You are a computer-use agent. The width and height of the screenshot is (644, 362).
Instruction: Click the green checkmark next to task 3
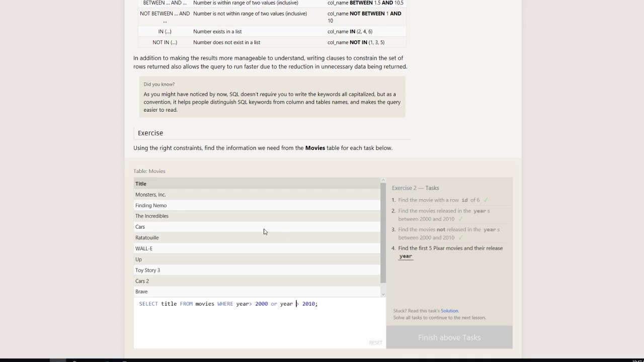pos(460,237)
